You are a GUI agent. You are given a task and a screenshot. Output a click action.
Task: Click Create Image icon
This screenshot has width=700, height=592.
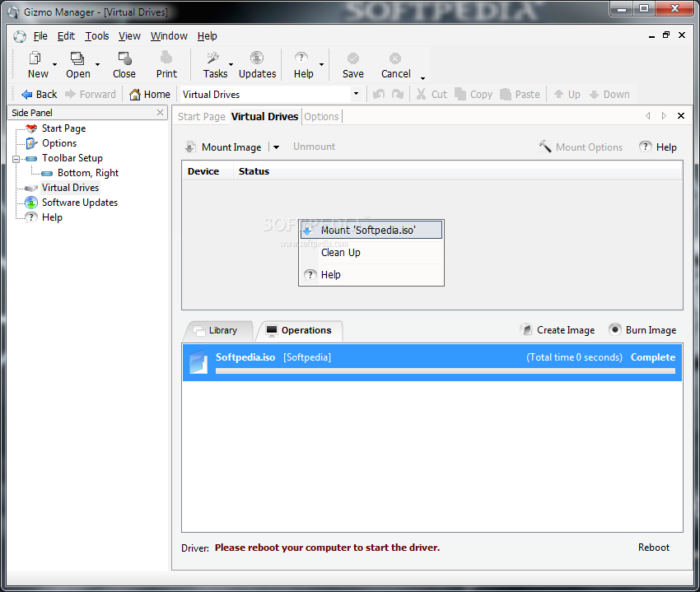[527, 330]
